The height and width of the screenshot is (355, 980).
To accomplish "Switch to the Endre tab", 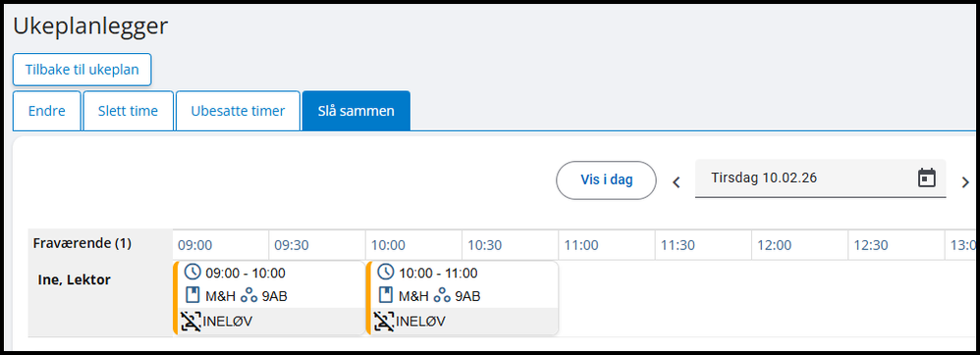I will point(47,111).
